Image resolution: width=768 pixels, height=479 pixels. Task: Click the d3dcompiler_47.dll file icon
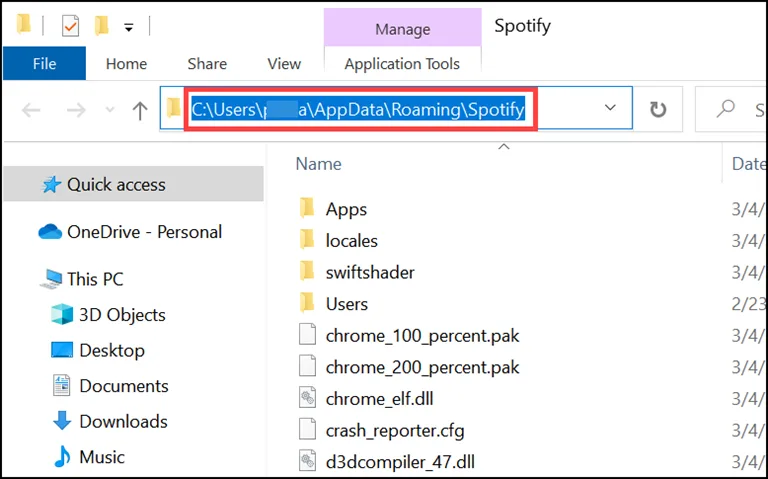(308, 461)
